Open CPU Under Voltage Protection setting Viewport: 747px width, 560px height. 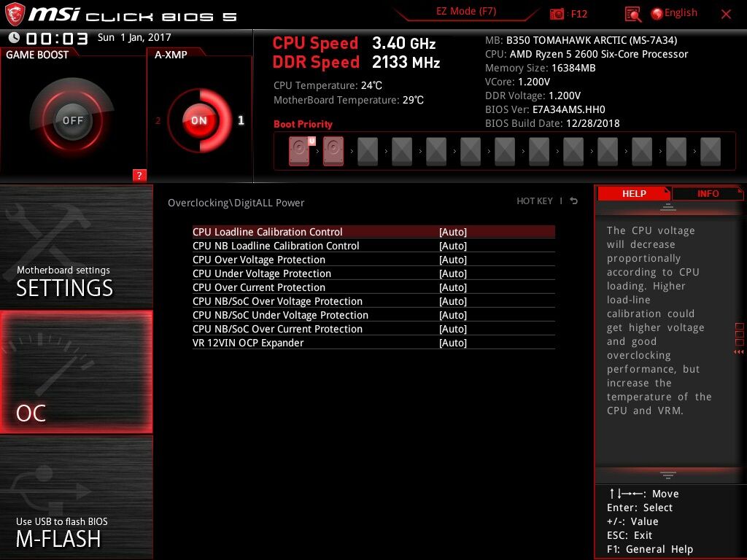(x=373, y=273)
